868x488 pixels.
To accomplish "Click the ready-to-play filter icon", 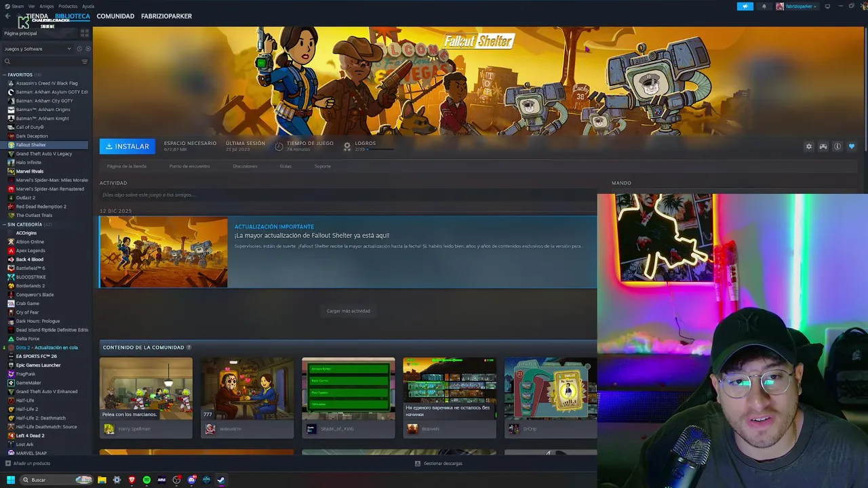I will coord(87,49).
